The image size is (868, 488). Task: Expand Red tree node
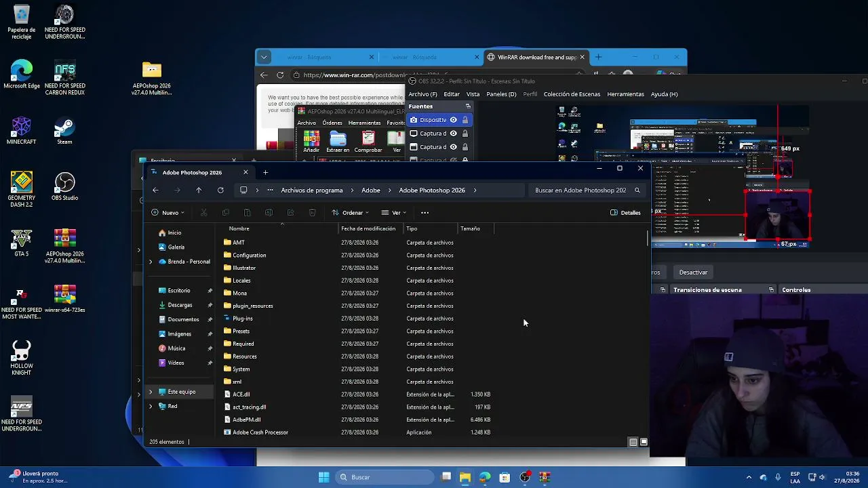(151, 406)
